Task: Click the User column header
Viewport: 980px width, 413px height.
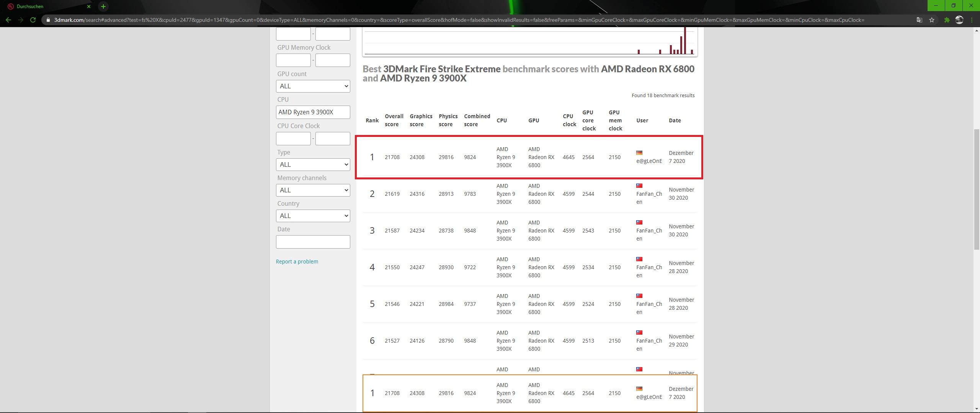Action: click(642, 120)
